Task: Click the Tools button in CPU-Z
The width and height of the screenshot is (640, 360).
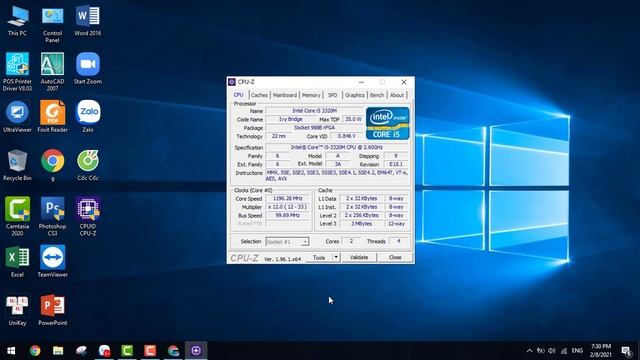Action: [x=319, y=258]
